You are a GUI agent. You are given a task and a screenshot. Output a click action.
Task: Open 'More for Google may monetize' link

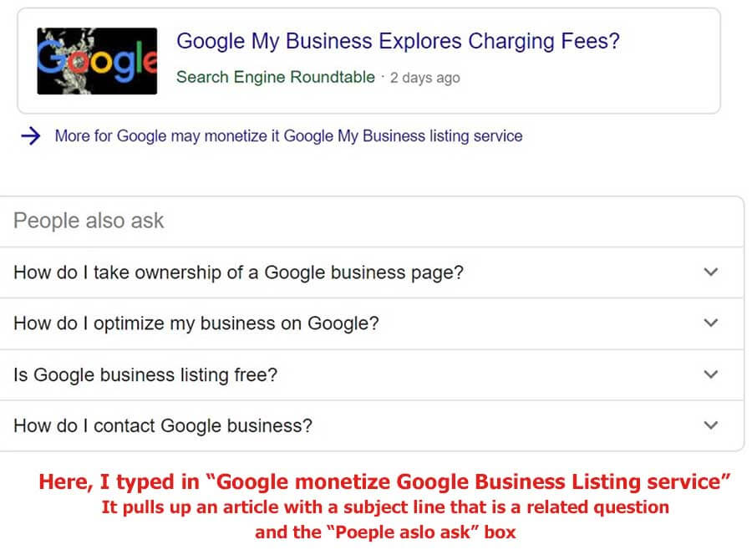pyautogui.click(x=289, y=135)
